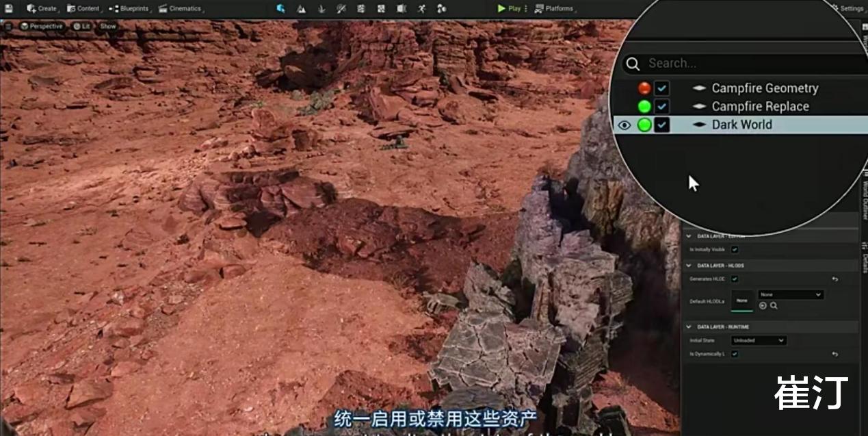Viewport: 868px width, 436px height.
Task: Click the fifth editor mode icon after Mesh Paint
Action: (361, 8)
